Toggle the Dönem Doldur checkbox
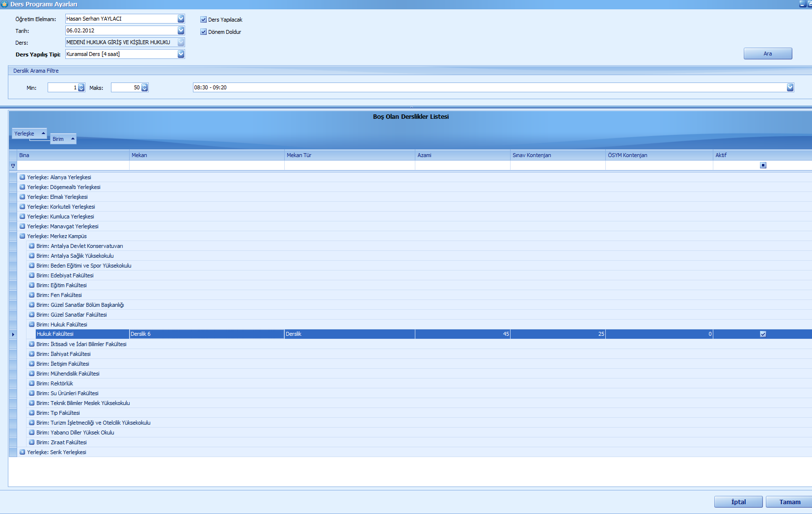The height and width of the screenshot is (514, 812). tap(203, 32)
